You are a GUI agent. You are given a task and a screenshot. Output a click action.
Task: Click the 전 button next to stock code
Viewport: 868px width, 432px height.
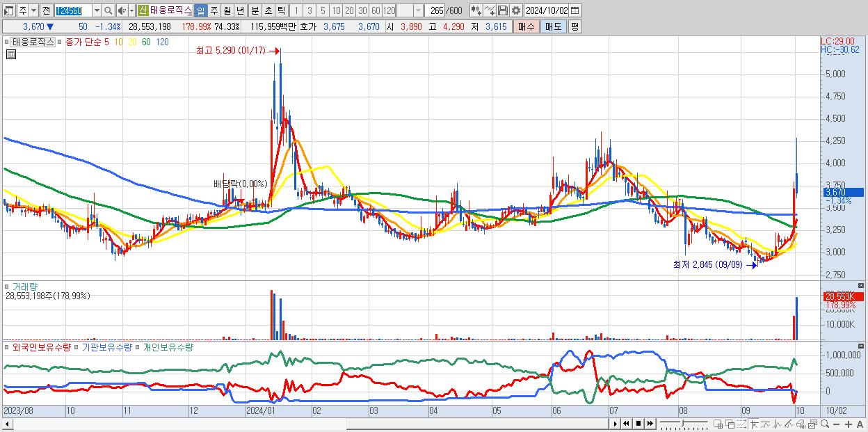(46, 10)
